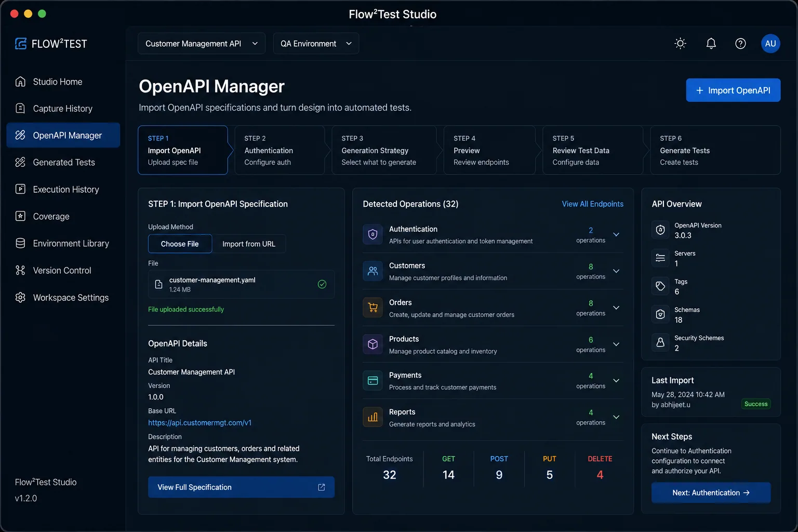Select the Import from URL upload method

tap(249, 244)
